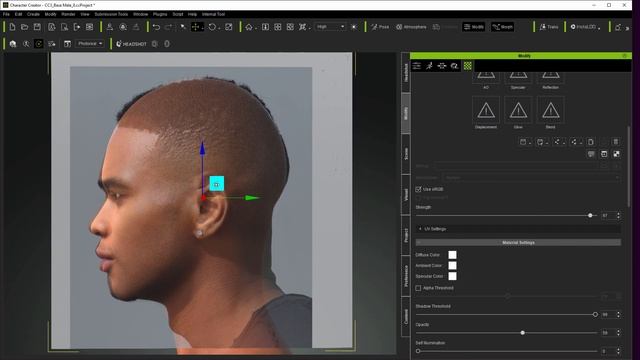This screenshot has width=640, height=360.
Task: Select the Move gizmo tool
Action: tap(196, 27)
